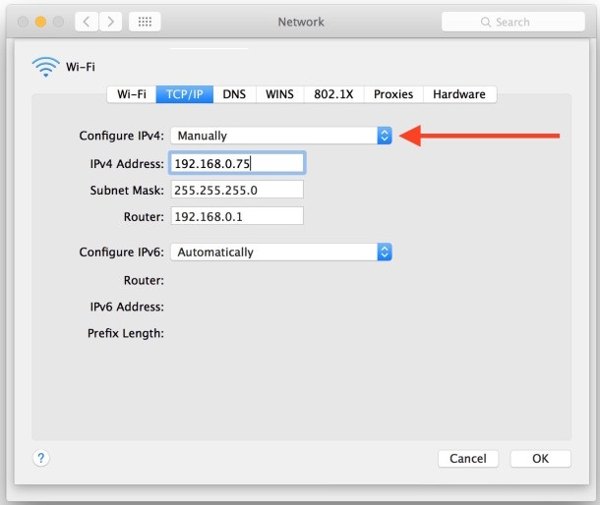This screenshot has height=505, width=600.
Task: Switch to the Wi-Fi tab
Action: pyautogui.click(x=132, y=94)
